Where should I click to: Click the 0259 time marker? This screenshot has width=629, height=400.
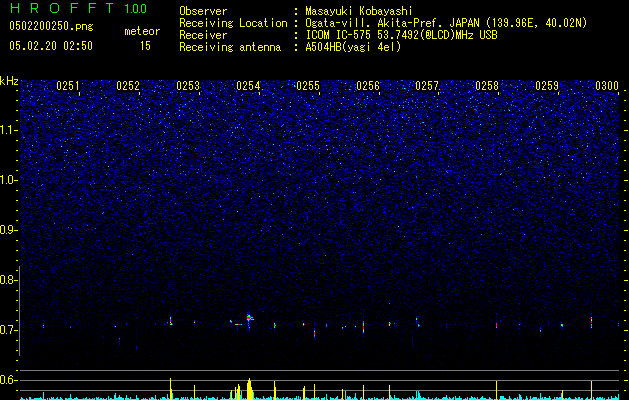547,86
